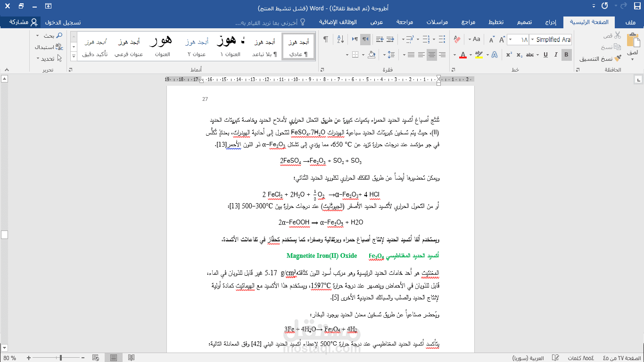Image resolution: width=644 pixels, height=362 pixels.
Task: Switch to the عرض (View) tab
Action: (376, 22)
